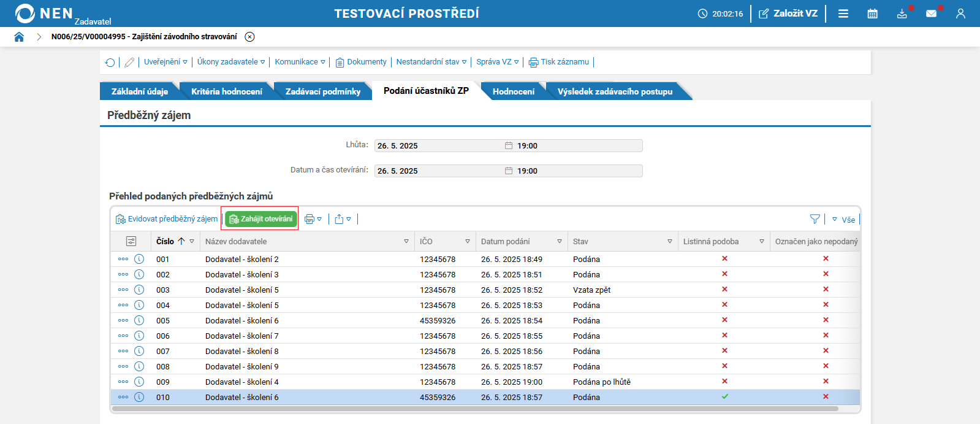This screenshot has height=424, width=980.
Task: Open the calendar icon in header
Action: pos(872,13)
